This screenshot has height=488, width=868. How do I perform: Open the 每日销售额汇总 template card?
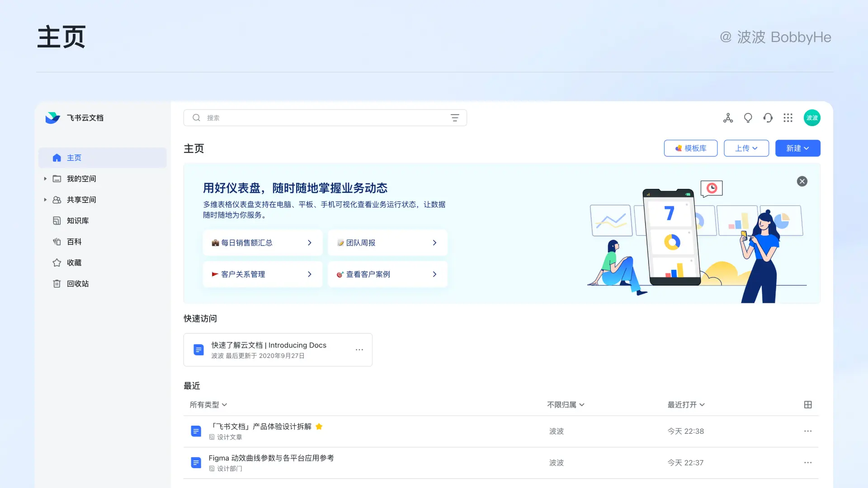pos(262,243)
